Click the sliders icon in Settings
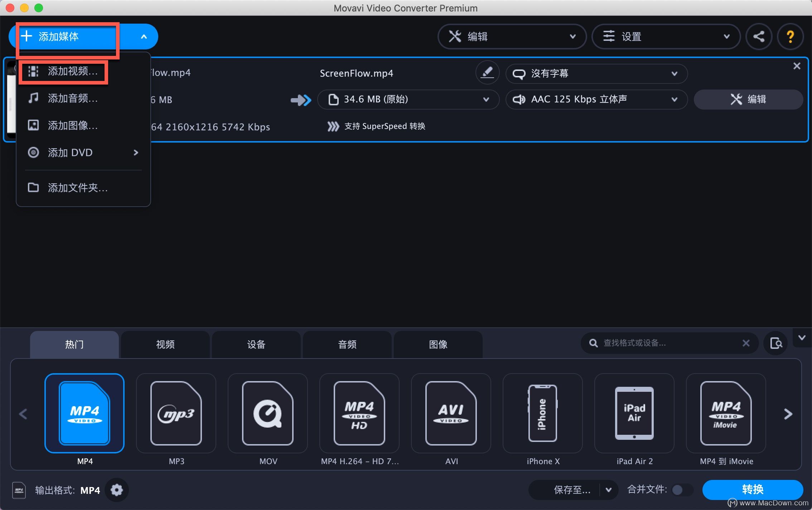This screenshot has height=510, width=812. click(609, 37)
